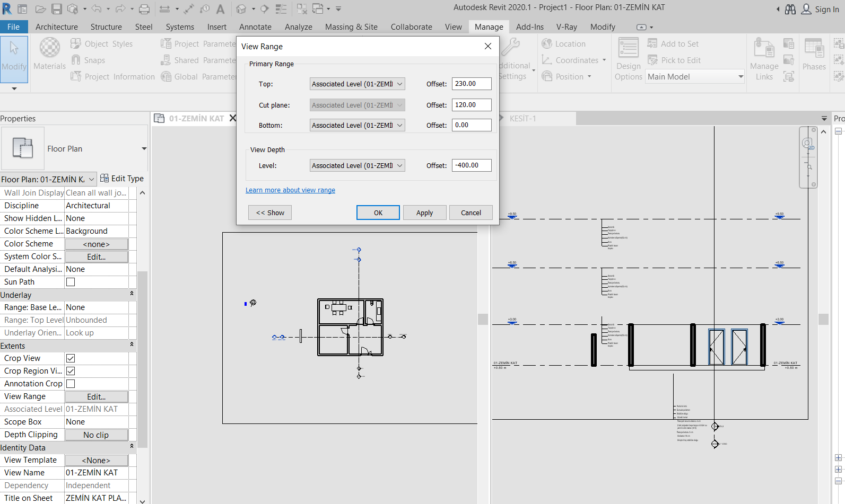This screenshot has height=504, width=845.
Task: Click the Open folder icon in quick access toolbar
Action: click(x=40, y=9)
